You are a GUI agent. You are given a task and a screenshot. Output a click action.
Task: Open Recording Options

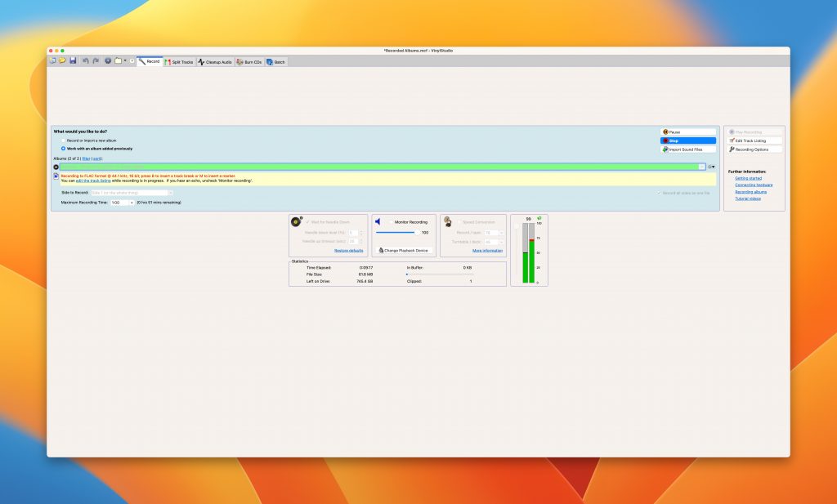pos(754,149)
